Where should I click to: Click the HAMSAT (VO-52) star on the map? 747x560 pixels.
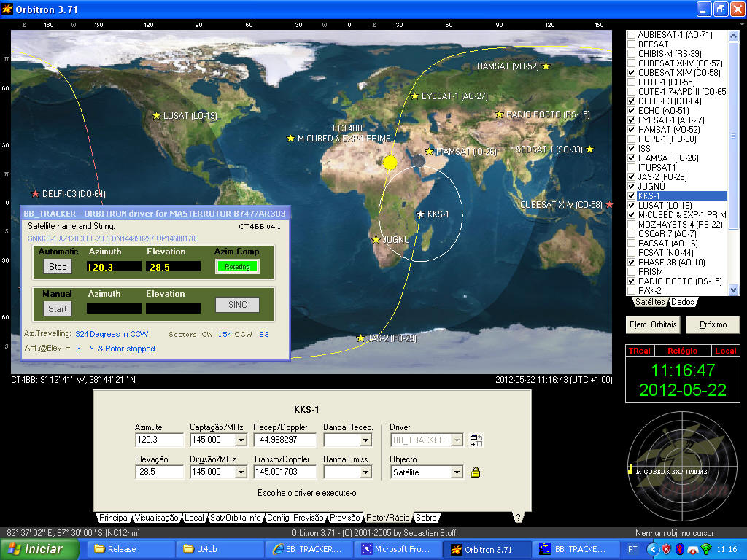546,66
